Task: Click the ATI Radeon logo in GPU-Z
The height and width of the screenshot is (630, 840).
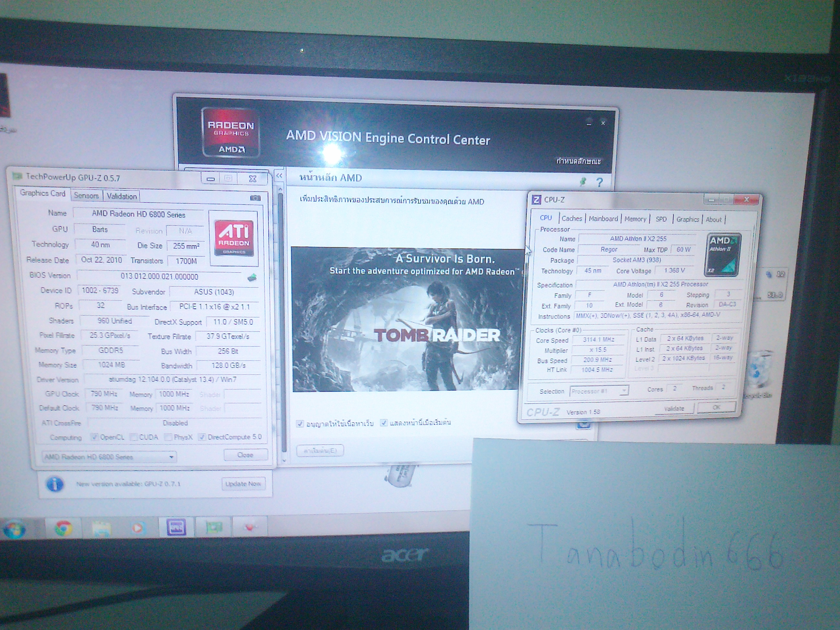Action: pos(234,238)
